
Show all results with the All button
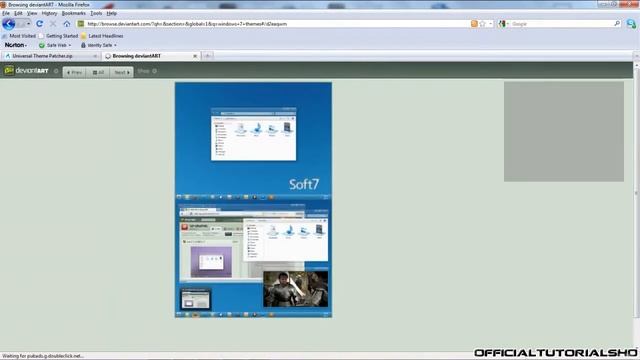[x=98, y=72]
